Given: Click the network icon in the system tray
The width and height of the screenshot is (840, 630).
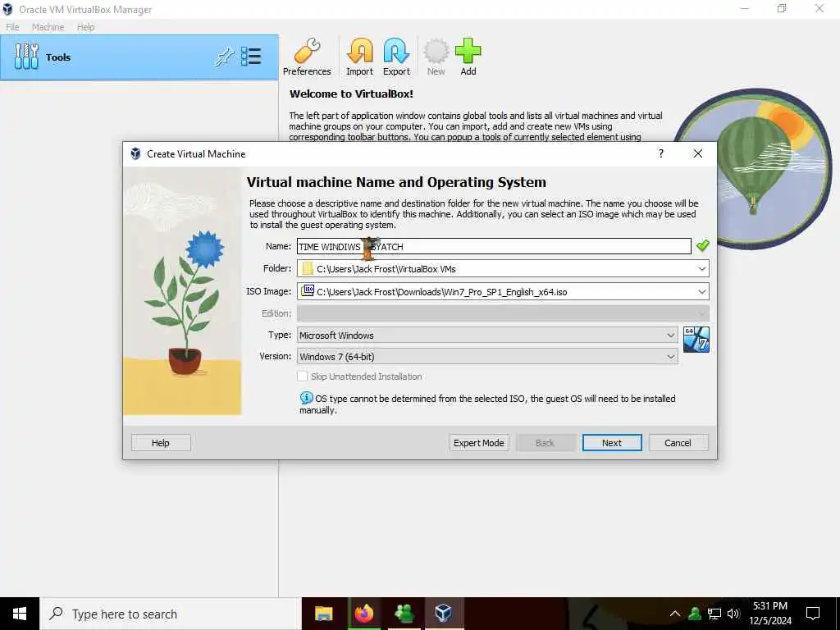Looking at the screenshot, I should click(714, 614).
